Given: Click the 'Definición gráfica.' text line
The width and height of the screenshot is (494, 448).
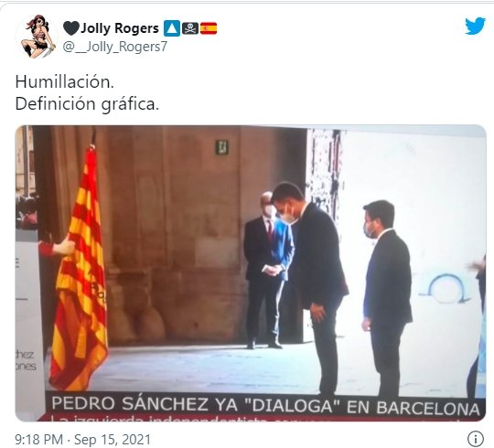Looking at the screenshot, I should [87, 104].
